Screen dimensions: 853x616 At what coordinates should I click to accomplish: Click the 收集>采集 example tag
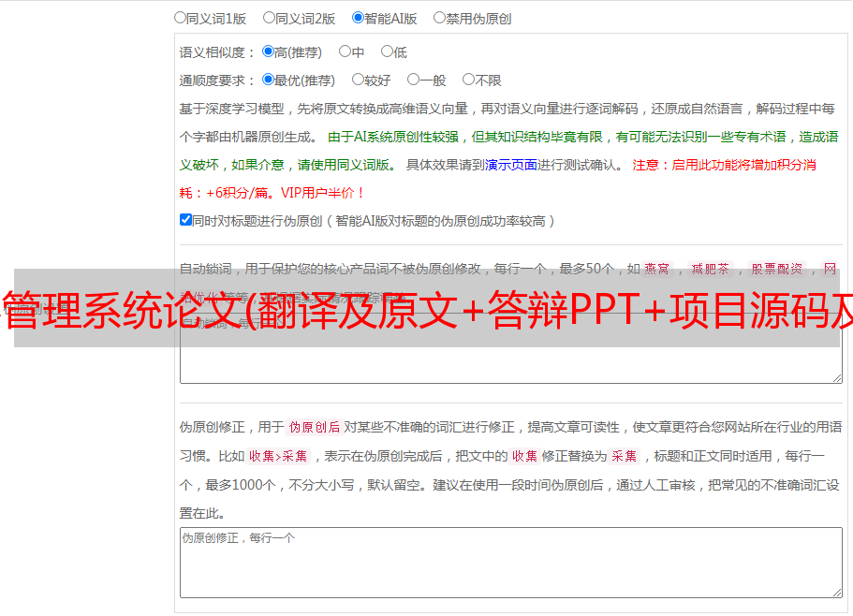coord(278,456)
